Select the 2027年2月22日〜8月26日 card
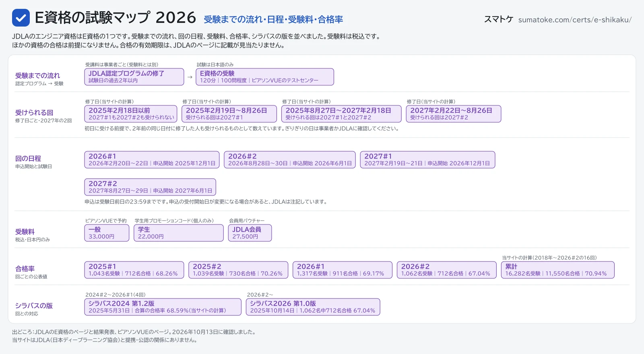 pos(454,114)
